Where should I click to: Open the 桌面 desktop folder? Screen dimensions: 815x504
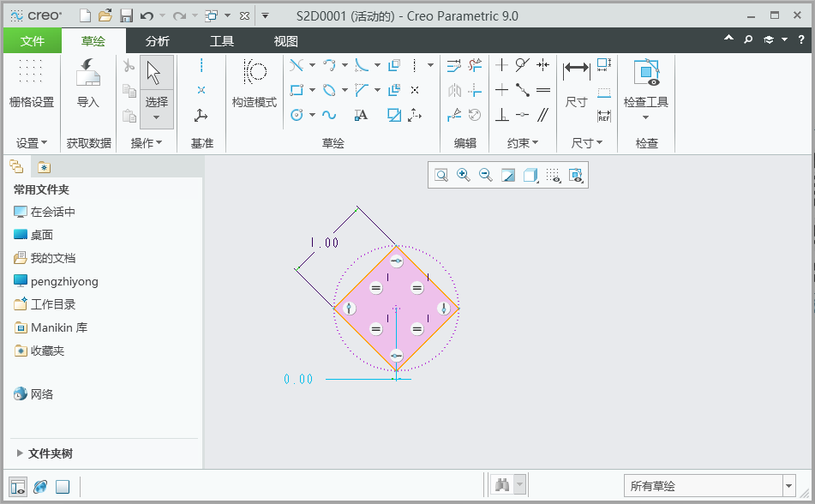pyautogui.click(x=33, y=235)
